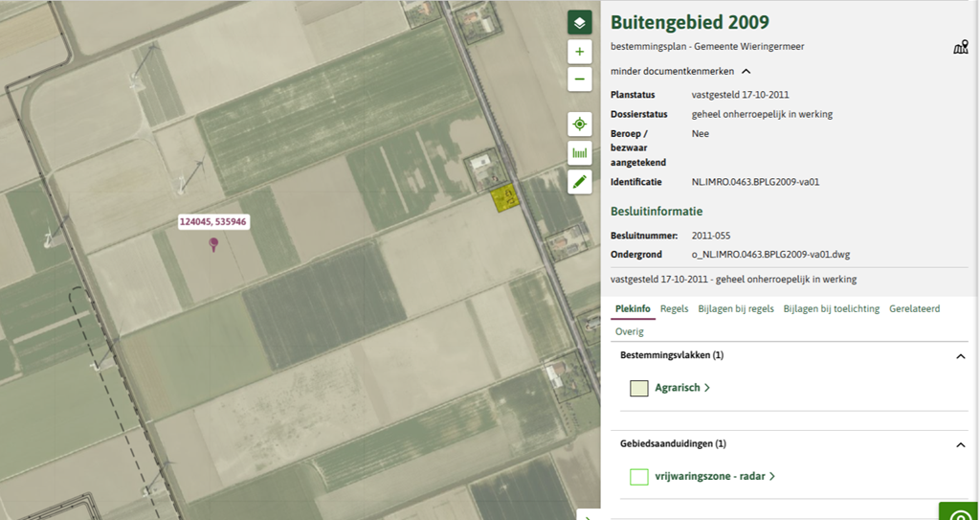
Task: Select the Overig tab
Action: coord(629,331)
